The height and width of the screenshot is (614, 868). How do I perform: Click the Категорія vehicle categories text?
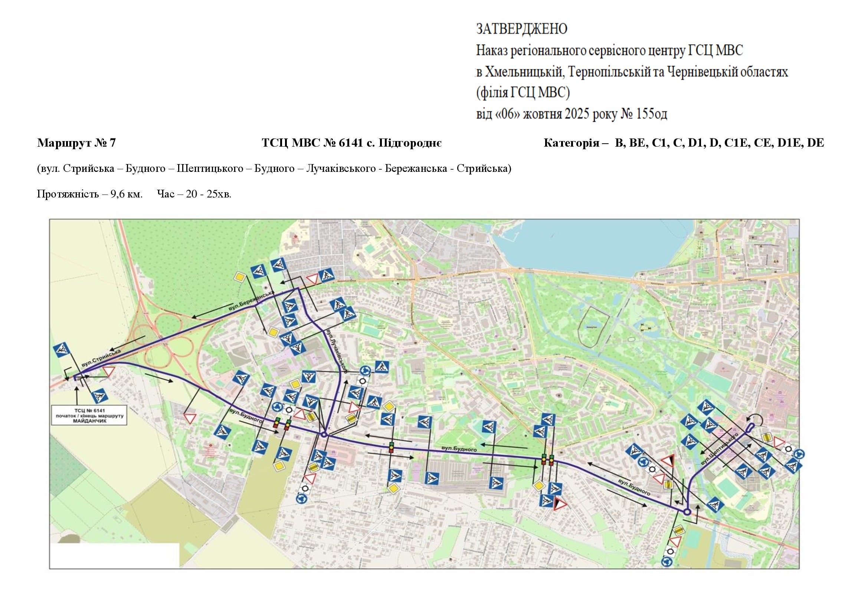click(x=684, y=143)
